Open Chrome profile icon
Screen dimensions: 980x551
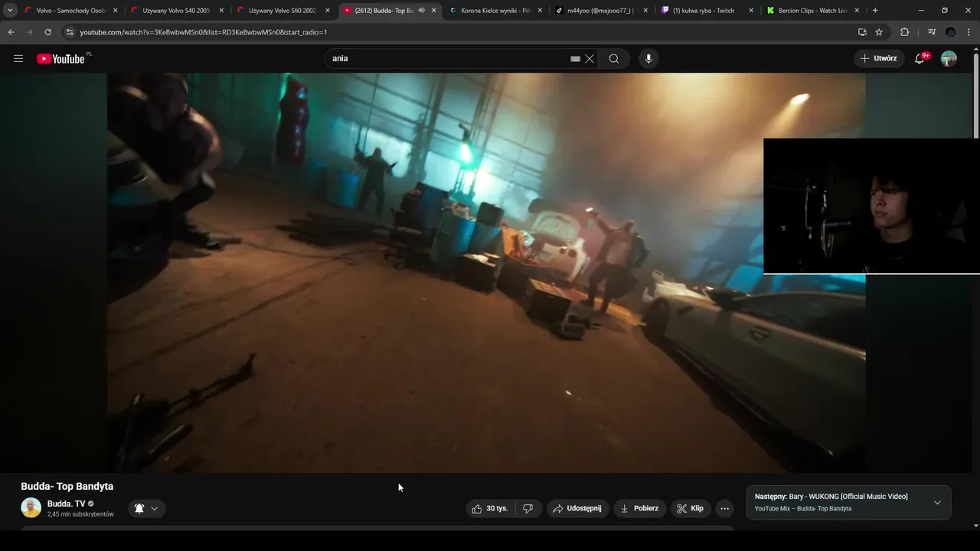point(950,32)
